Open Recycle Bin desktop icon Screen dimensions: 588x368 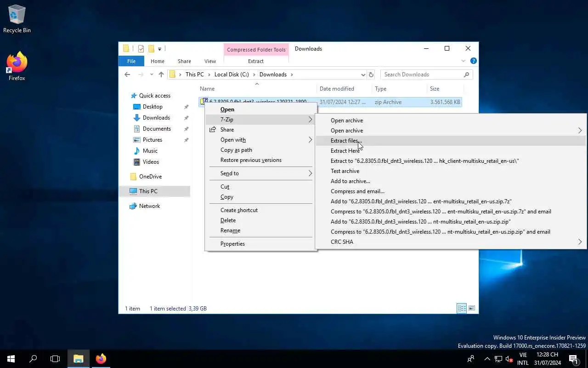(17, 19)
